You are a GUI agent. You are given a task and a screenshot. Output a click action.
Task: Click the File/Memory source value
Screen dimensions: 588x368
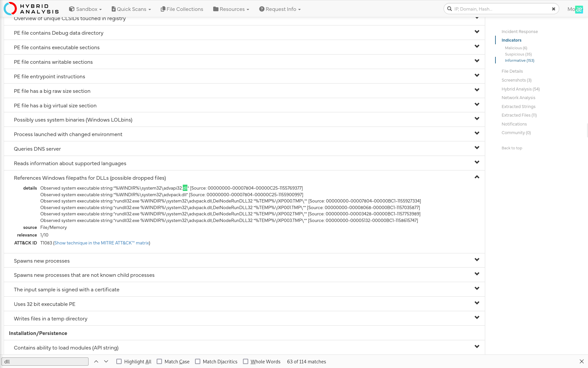pos(54,227)
